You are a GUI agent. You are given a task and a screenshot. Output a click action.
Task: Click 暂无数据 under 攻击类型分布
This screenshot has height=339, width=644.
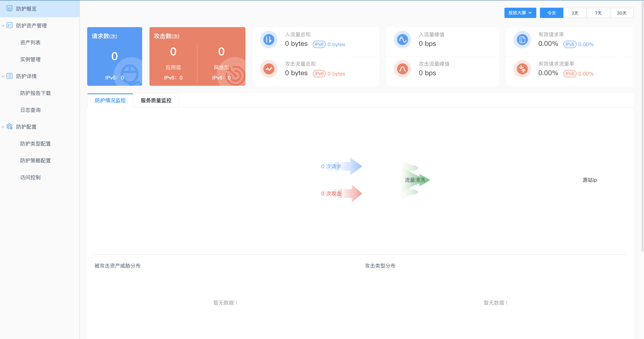(x=496, y=303)
